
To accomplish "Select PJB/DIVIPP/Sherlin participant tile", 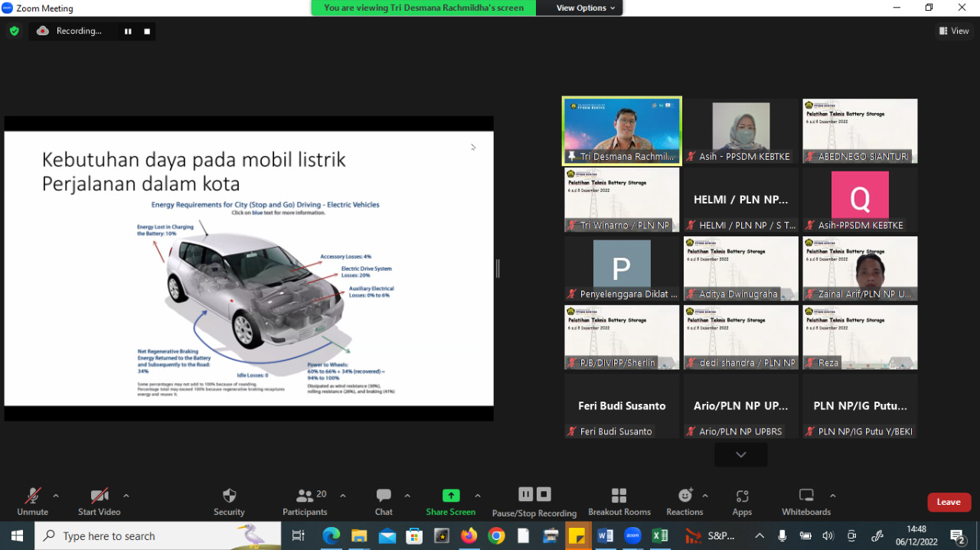I will (622, 337).
